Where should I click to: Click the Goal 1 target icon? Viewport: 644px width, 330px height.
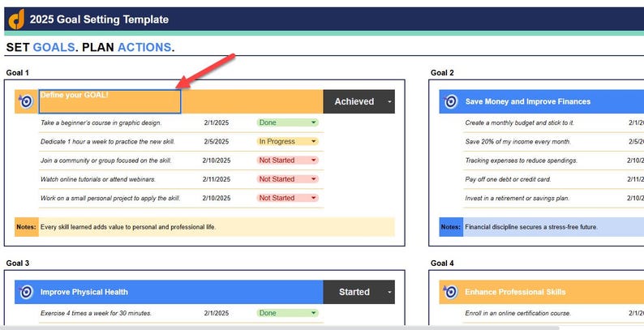[26, 101]
